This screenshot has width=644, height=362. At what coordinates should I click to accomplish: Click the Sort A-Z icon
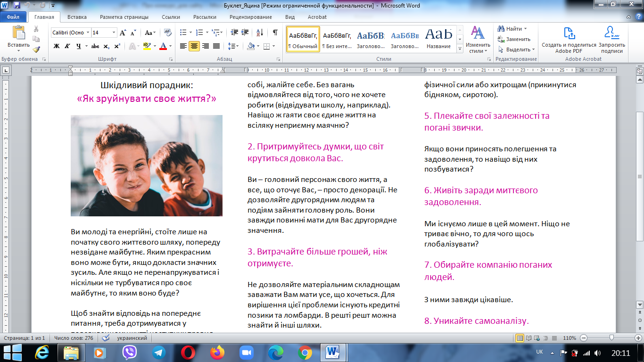point(259,33)
